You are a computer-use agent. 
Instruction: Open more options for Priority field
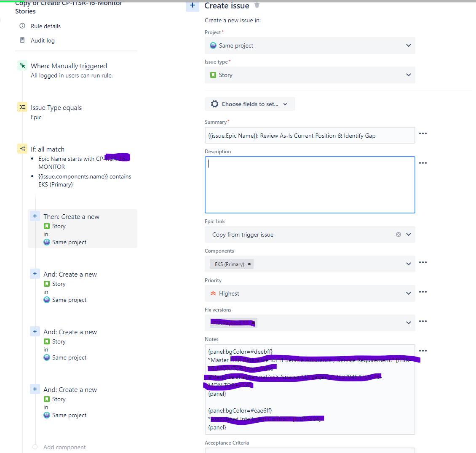[423, 292]
